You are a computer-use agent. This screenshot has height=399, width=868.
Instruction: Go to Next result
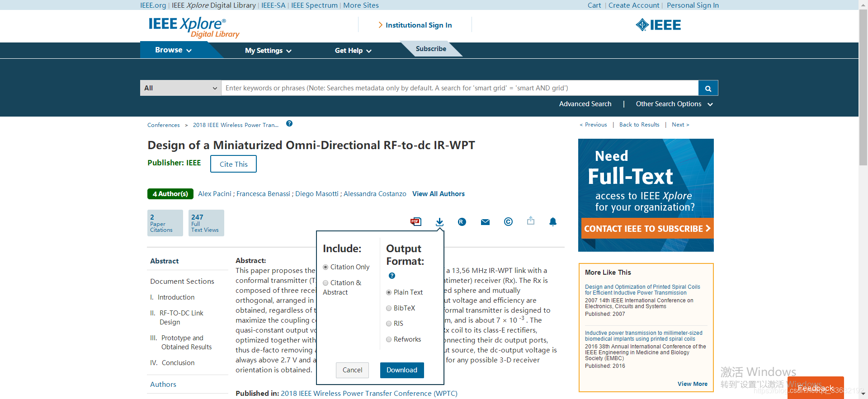pyautogui.click(x=680, y=125)
